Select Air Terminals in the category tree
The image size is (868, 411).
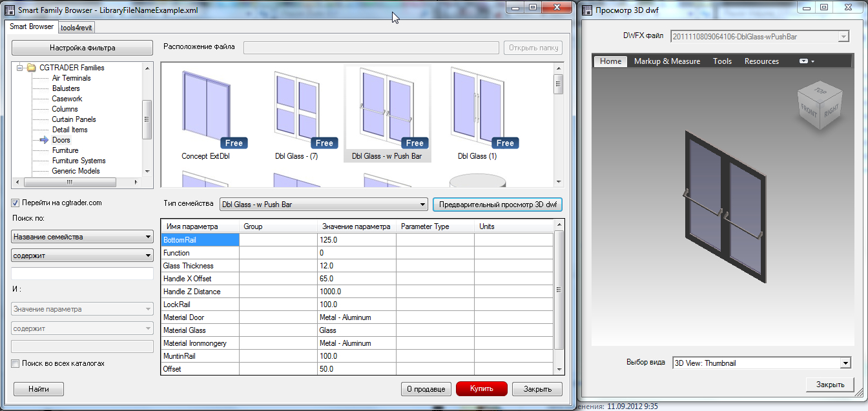[71, 78]
